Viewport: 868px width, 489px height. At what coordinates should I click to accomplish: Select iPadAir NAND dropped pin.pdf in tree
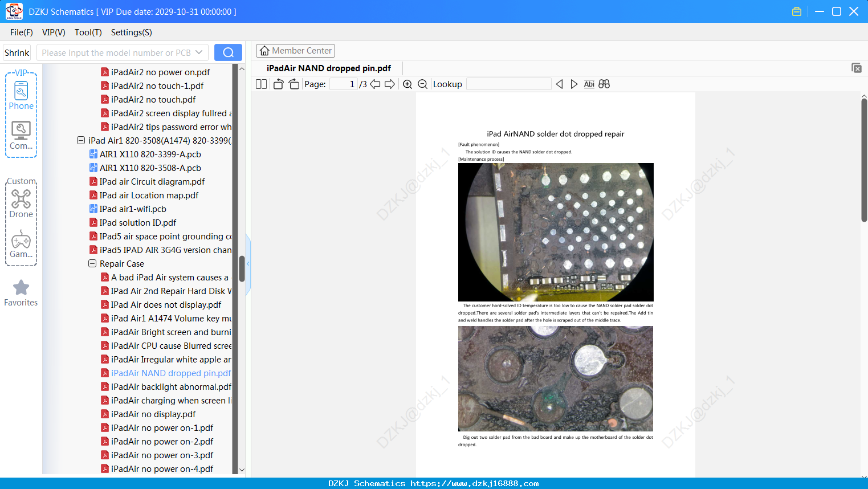(x=166, y=373)
